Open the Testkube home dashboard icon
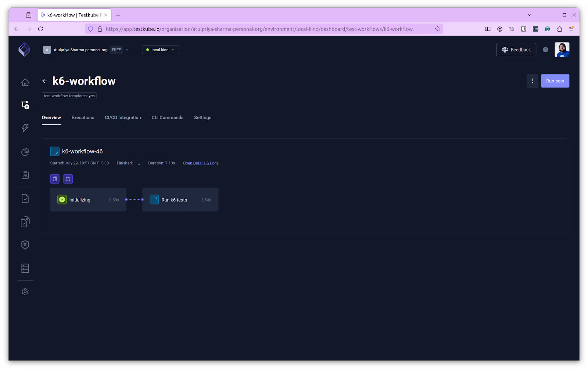 (25, 82)
